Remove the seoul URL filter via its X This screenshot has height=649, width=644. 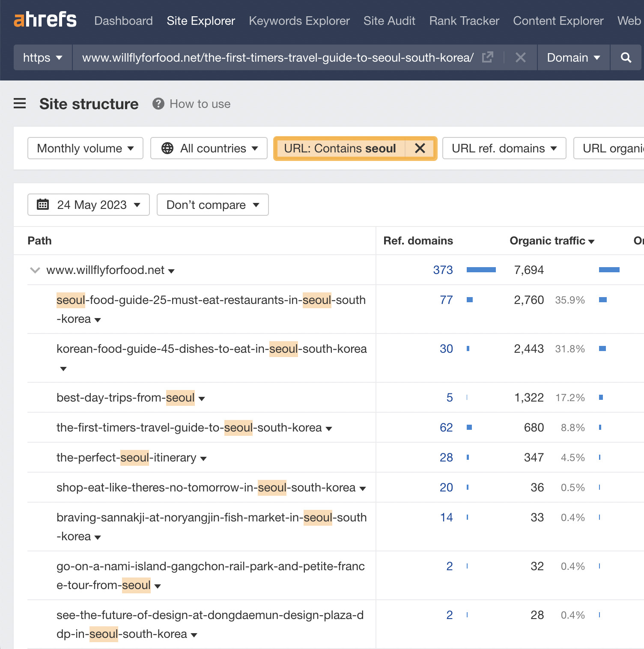point(420,148)
